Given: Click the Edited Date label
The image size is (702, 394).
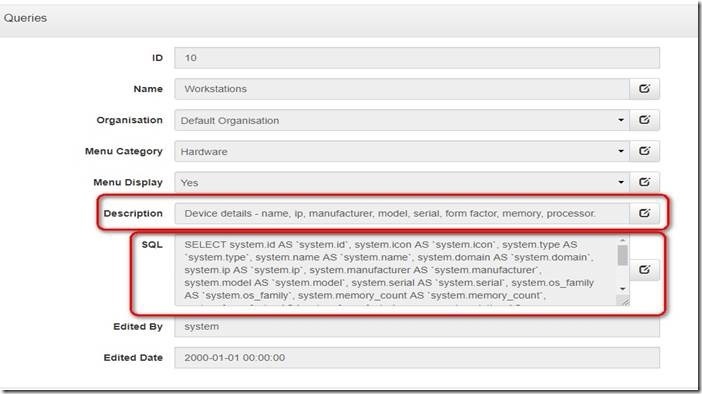Looking at the screenshot, I should 133,357.
